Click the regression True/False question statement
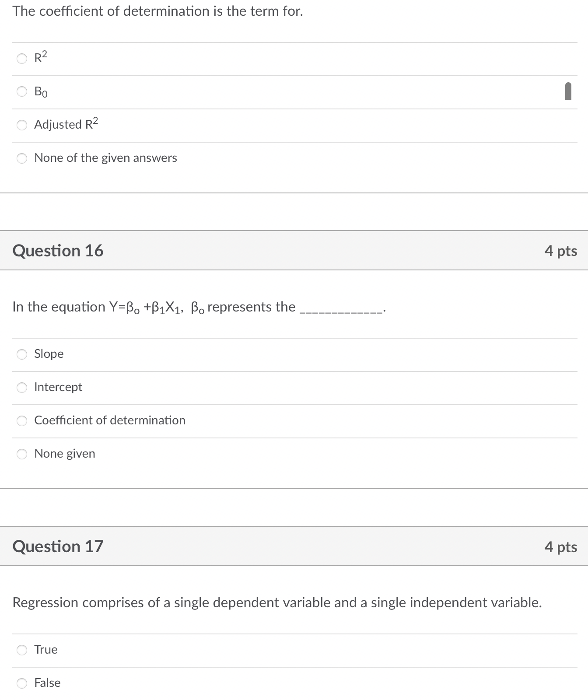588x700 pixels. 276,602
